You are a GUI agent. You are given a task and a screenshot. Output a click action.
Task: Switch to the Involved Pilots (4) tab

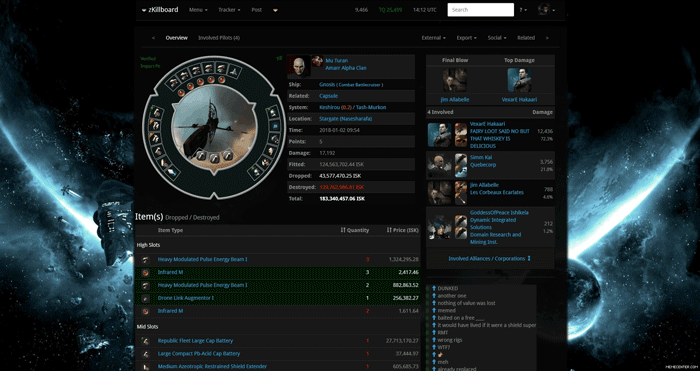click(x=219, y=38)
